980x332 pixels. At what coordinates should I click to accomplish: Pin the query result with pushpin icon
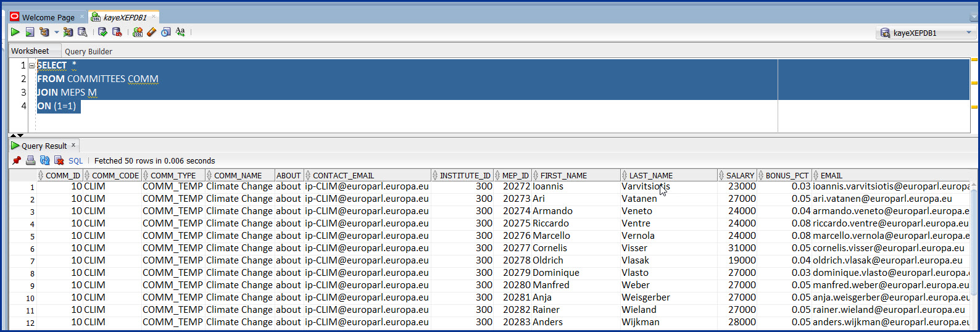coord(17,160)
